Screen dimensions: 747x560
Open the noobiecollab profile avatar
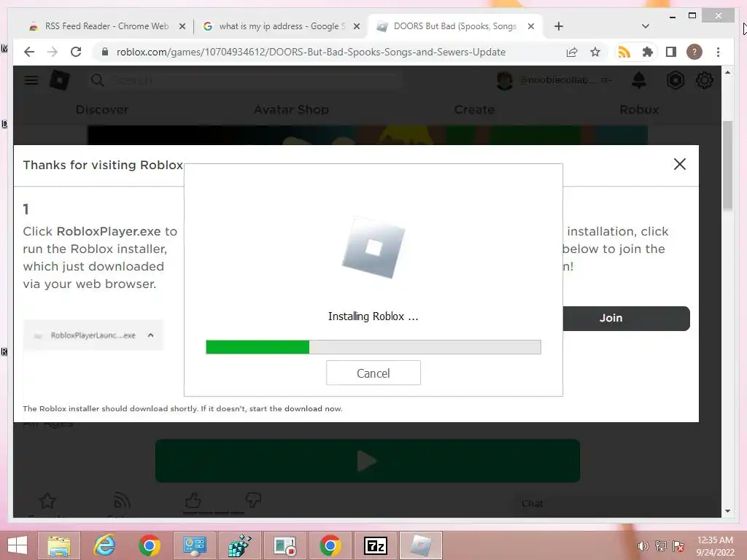(505, 80)
